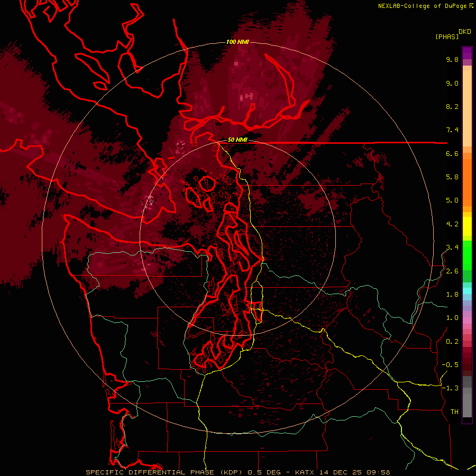Select the 8.2 scale value
This screenshot has height=476, width=476.
[x=452, y=106]
